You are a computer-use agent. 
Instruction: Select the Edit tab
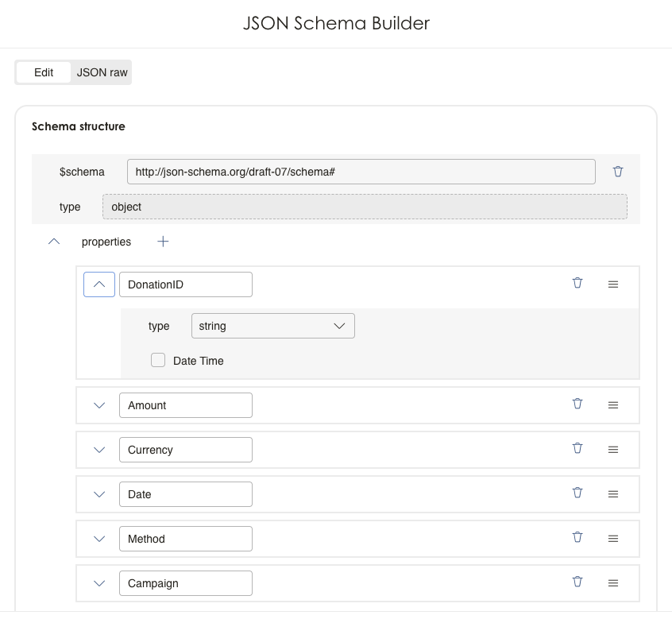pyautogui.click(x=44, y=72)
